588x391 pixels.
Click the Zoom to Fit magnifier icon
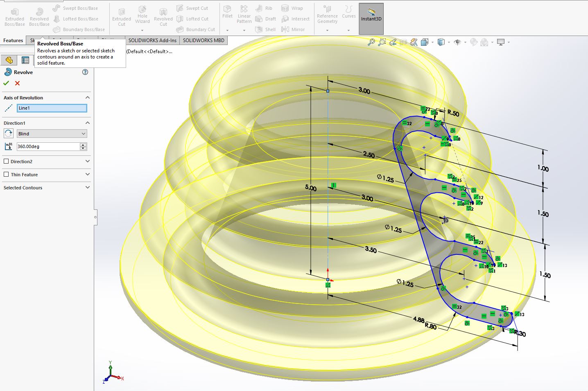point(371,42)
